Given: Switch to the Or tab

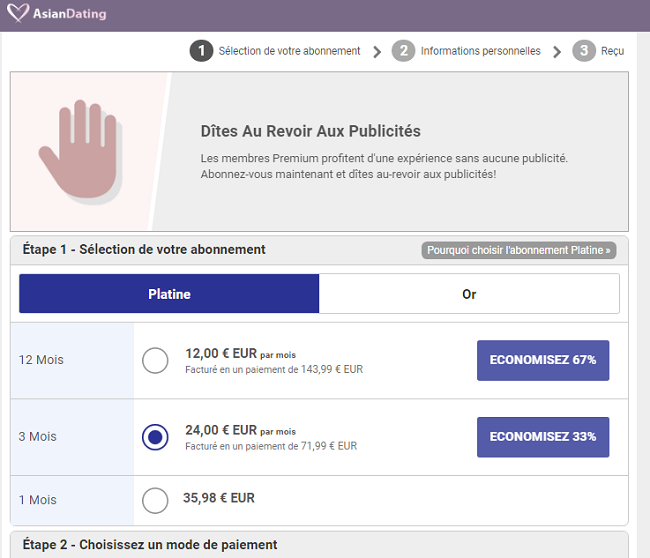Looking at the screenshot, I should point(469,294).
